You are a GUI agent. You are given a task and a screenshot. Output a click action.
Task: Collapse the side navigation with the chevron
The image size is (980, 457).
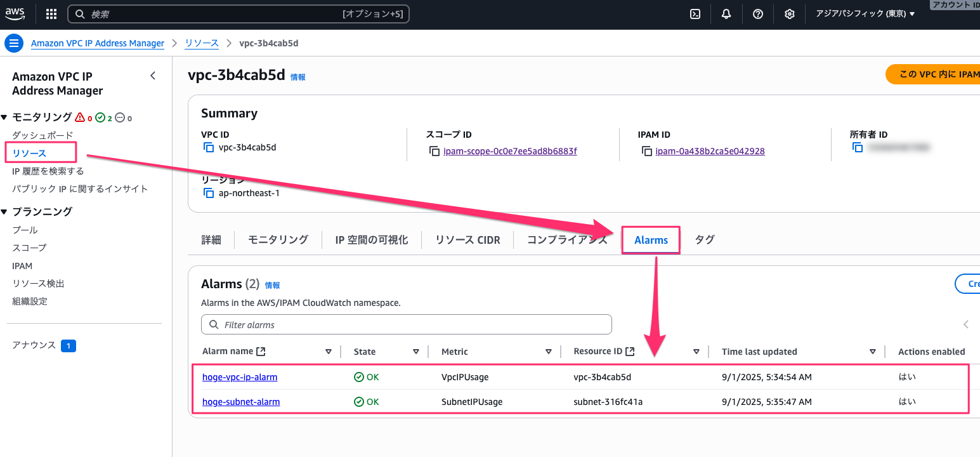[x=152, y=76]
